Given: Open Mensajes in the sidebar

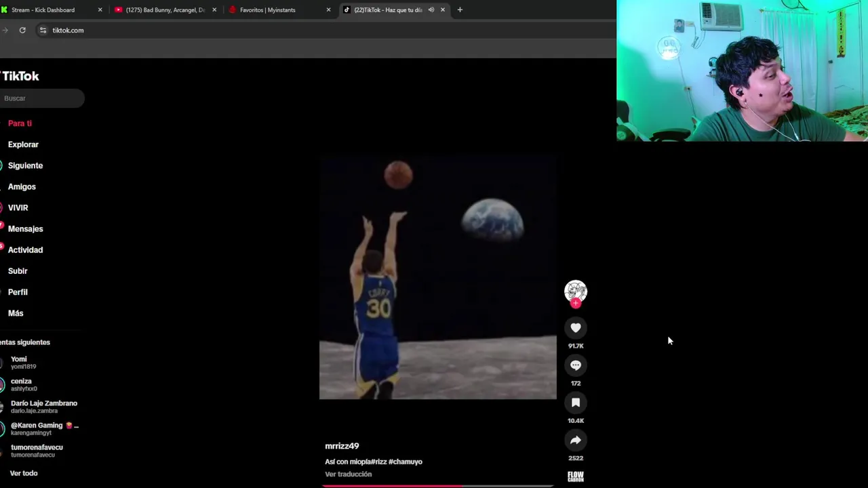Looking at the screenshot, I should [25, 228].
